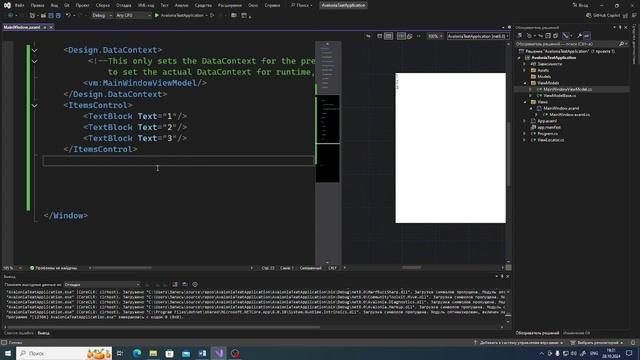
Task: Switch to the Список ошибок tab
Action: (x=18, y=333)
